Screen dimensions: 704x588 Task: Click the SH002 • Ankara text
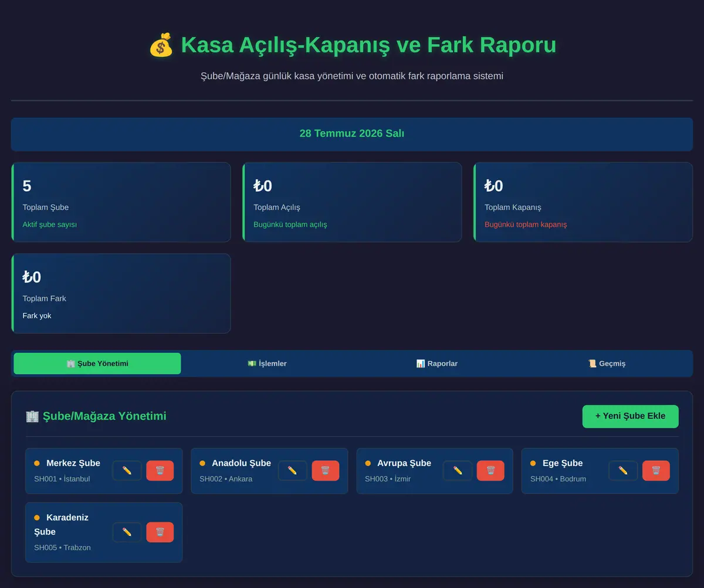pos(226,479)
